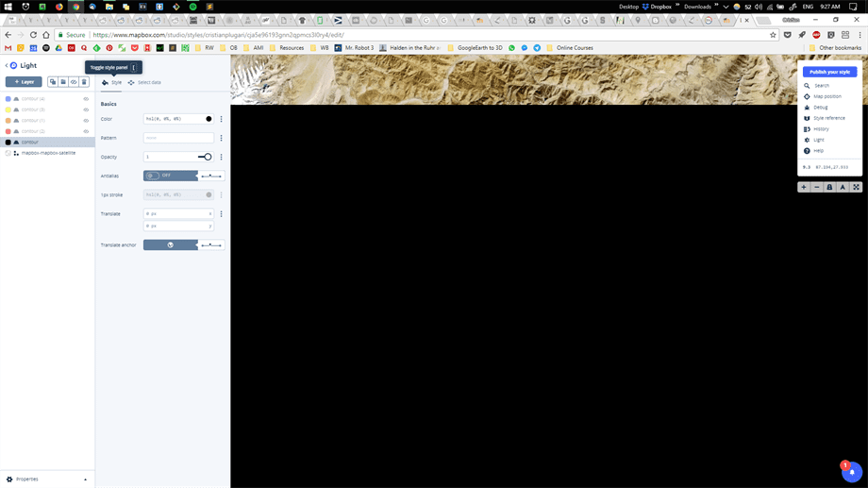Screen dimensions: 868x488
Task: Zoom out with the minus map control
Action: click(x=816, y=187)
